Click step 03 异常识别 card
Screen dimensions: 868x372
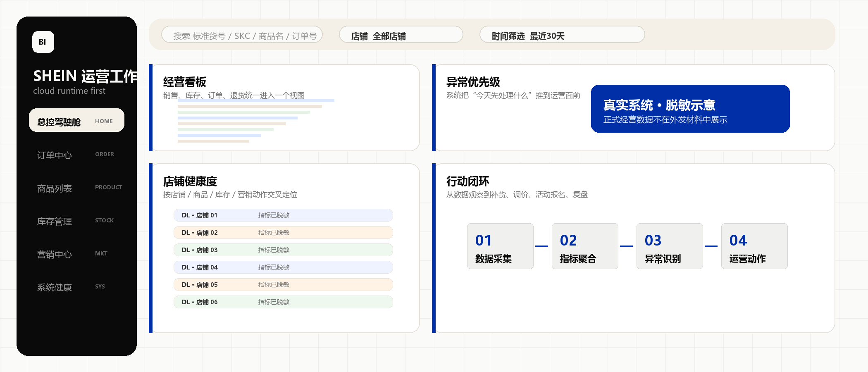[x=670, y=246]
